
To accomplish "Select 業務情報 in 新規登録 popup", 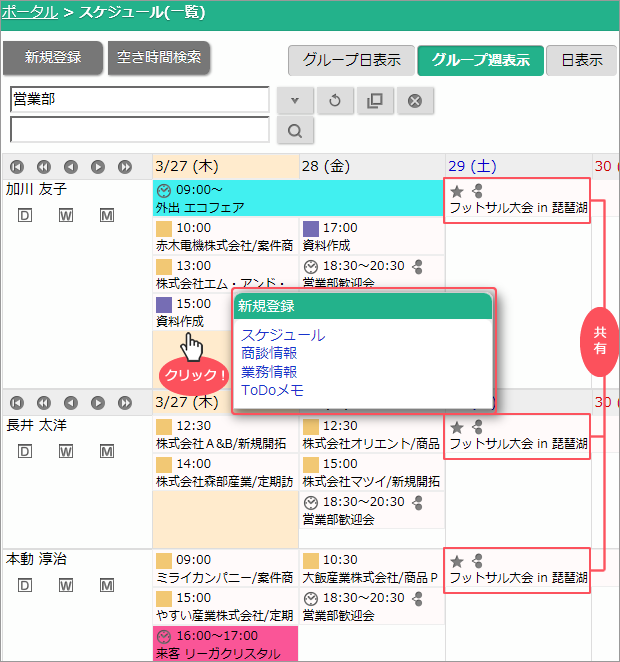I will point(269,372).
